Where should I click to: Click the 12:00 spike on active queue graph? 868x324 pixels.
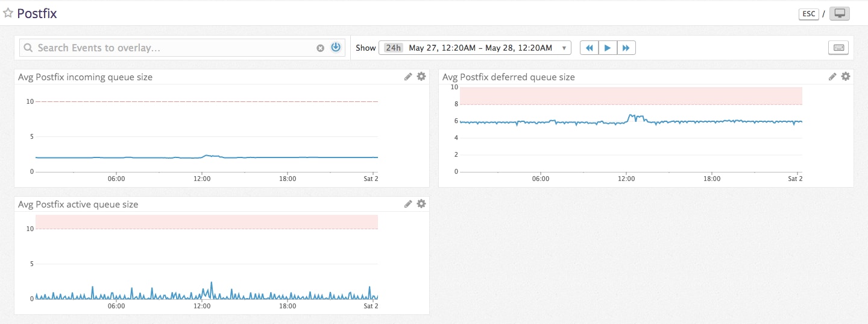(x=212, y=283)
